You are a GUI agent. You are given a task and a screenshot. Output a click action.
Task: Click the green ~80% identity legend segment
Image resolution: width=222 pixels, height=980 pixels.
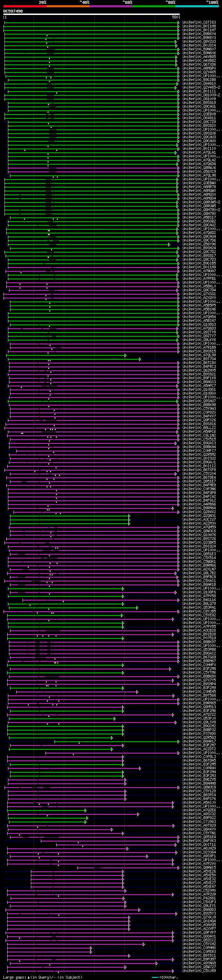(x=154, y=7)
